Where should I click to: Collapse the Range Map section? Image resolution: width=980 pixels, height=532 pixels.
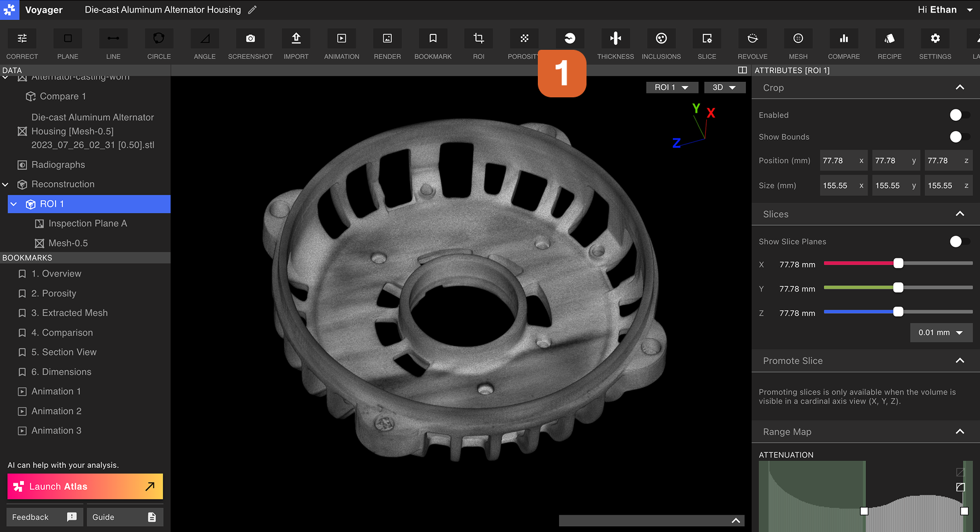[x=960, y=432]
